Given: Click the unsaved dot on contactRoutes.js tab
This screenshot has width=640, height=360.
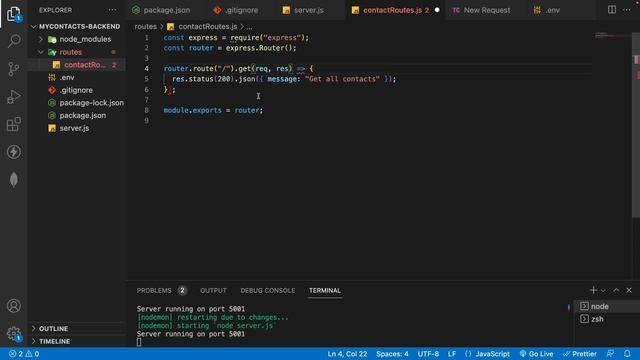Looking at the screenshot, I should coord(437,10).
